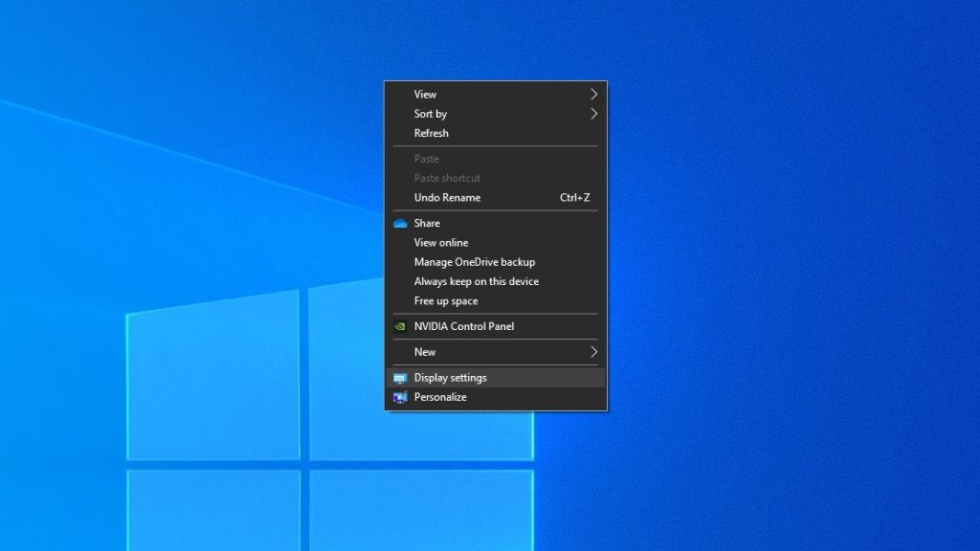The height and width of the screenshot is (551, 980).
Task: Open Manage OneDrive backup
Action: 495,262
